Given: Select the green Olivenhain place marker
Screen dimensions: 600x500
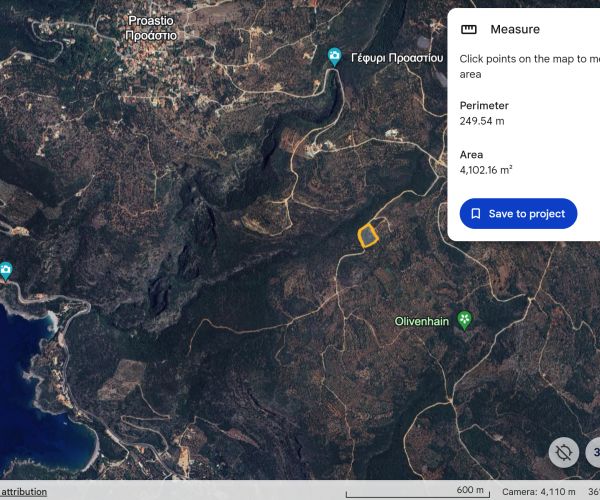Looking at the screenshot, I should 464,320.
